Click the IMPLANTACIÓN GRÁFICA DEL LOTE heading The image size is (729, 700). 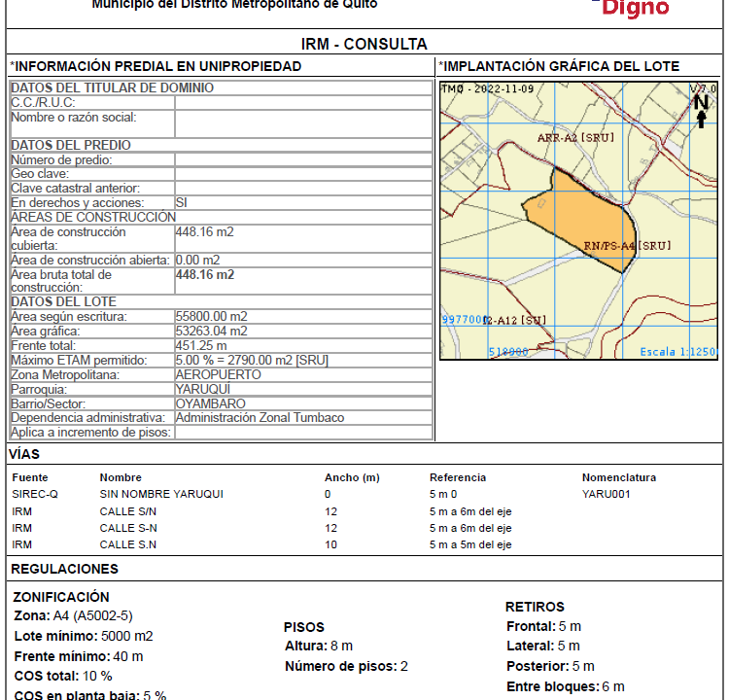(x=559, y=66)
